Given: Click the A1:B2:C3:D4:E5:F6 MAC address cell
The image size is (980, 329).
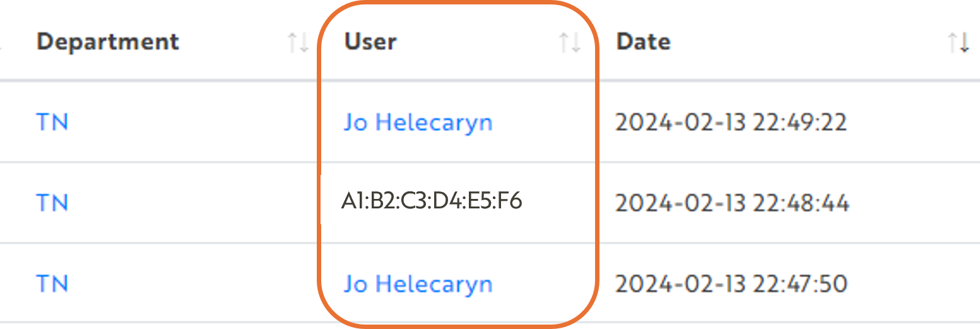Looking at the screenshot, I should click(432, 201).
